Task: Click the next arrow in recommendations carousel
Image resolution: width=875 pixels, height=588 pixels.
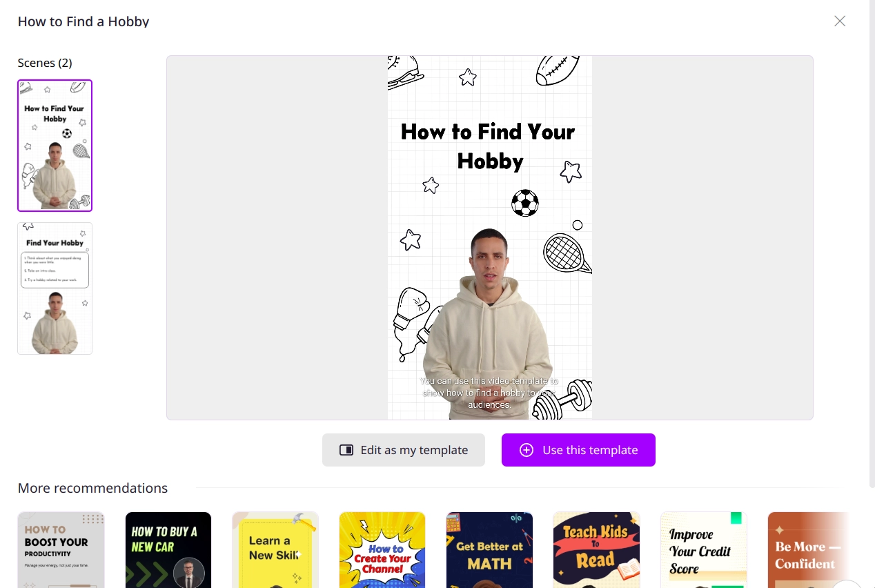Action: point(847,584)
